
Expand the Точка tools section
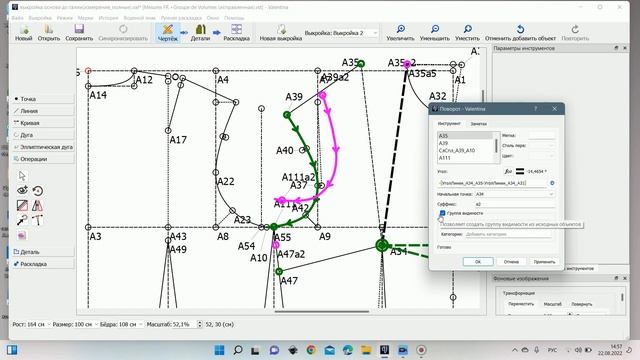coord(43,99)
